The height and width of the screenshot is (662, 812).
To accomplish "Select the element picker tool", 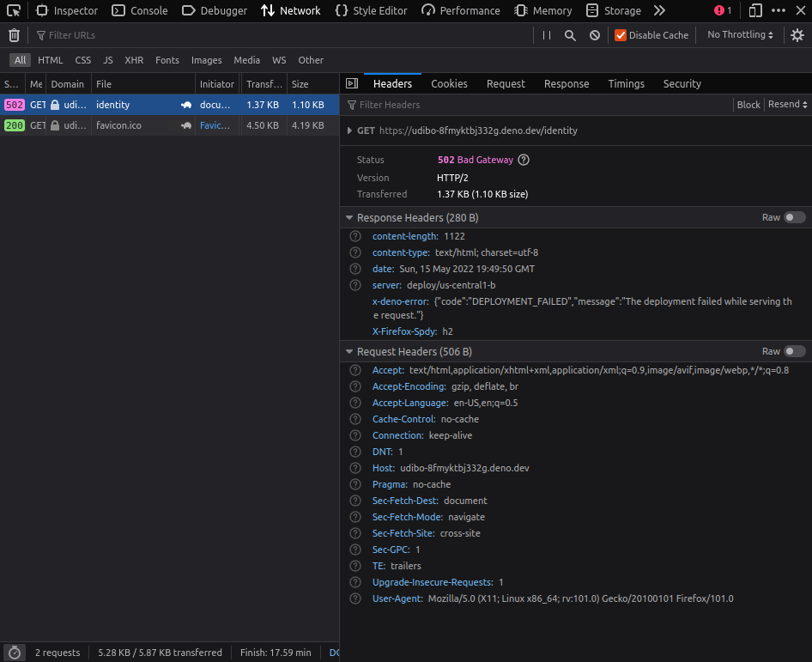I will [13, 9].
